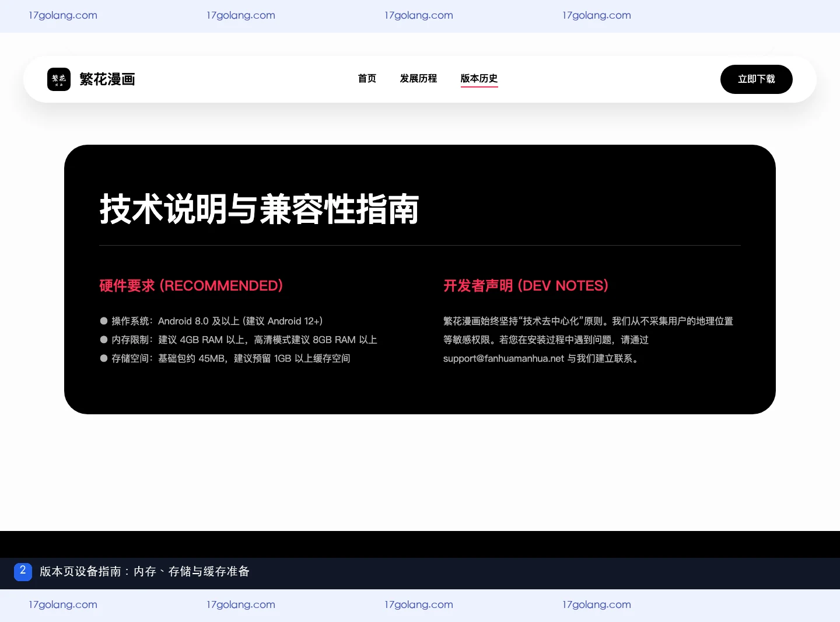Click the 开发者声明 (DEV NOTES) section title
This screenshot has height=622, width=840.
526,286
